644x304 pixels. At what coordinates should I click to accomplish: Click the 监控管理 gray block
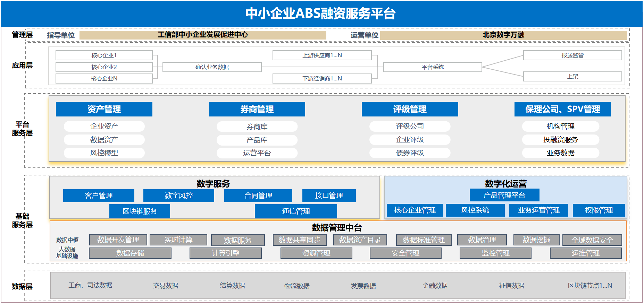pyautogui.click(x=496, y=253)
